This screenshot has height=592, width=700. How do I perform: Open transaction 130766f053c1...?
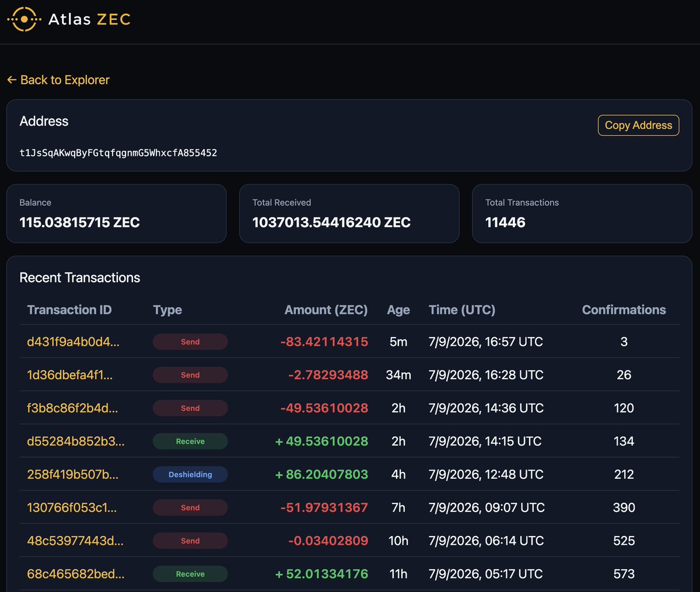72,508
